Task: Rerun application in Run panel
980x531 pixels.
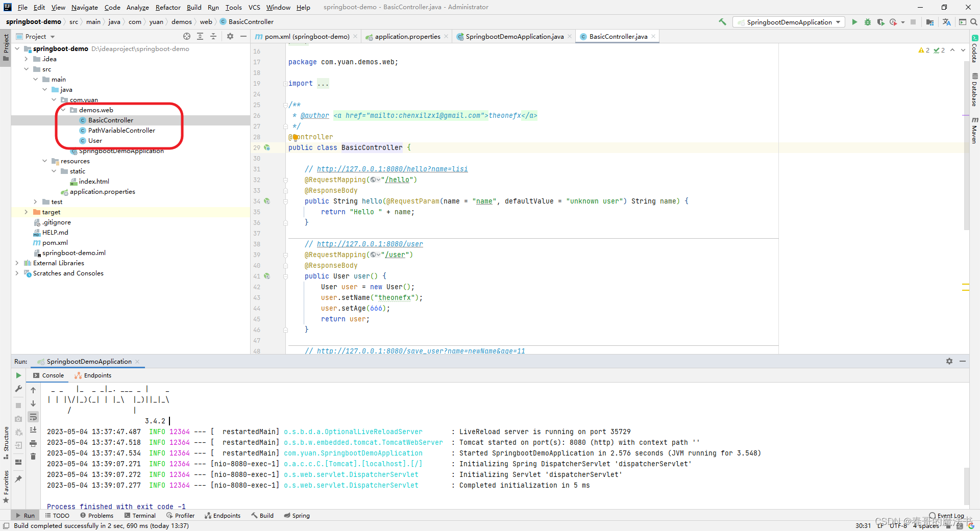Action: click(x=18, y=375)
